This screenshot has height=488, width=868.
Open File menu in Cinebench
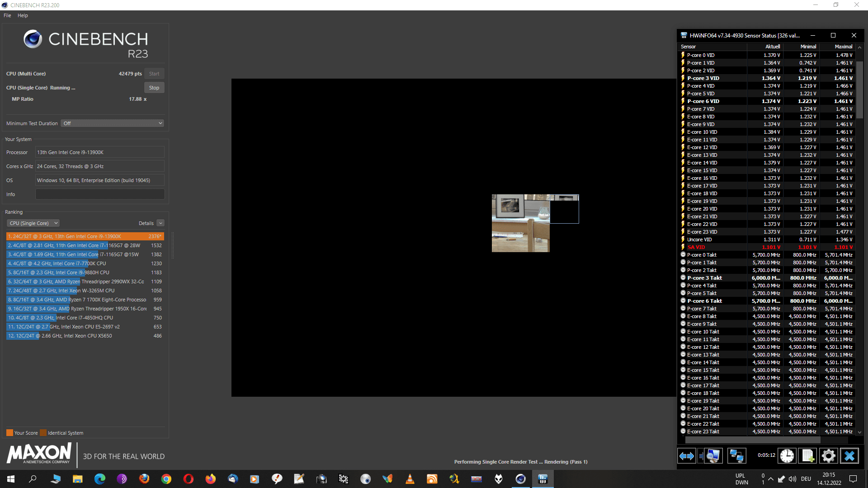tap(7, 15)
